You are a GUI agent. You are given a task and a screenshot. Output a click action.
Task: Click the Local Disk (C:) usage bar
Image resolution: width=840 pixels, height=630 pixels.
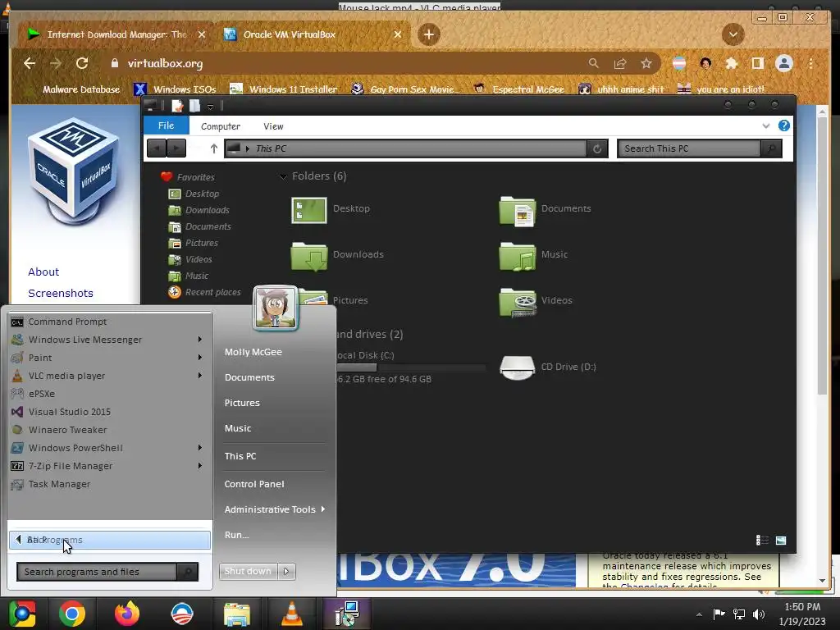tap(411, 367)
